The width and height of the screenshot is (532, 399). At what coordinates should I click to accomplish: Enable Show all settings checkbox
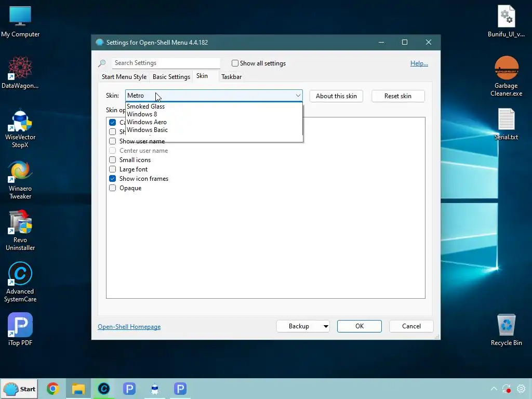[235, 63]
